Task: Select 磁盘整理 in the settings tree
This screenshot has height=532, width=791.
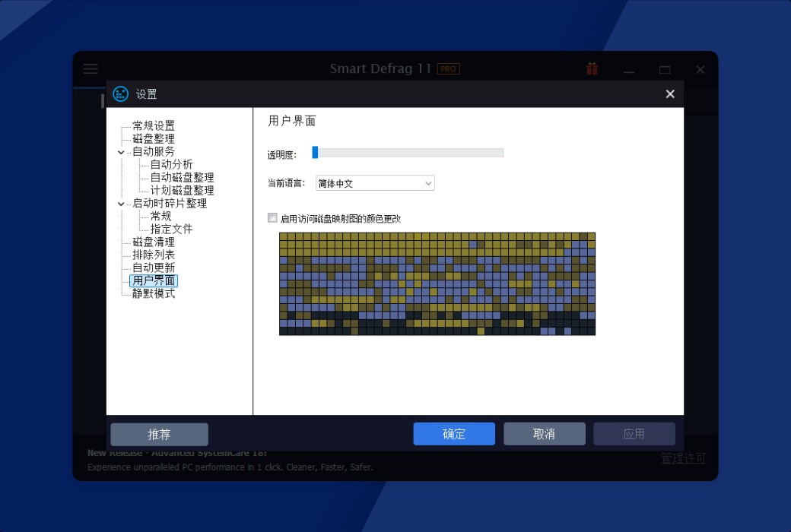Action: click(x=154, y=138)
